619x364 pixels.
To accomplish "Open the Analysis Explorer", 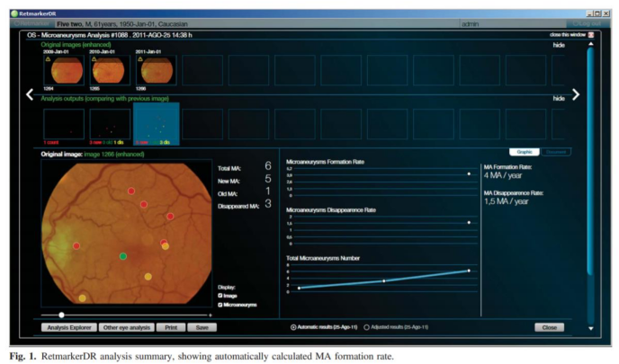I will point(69,327).
